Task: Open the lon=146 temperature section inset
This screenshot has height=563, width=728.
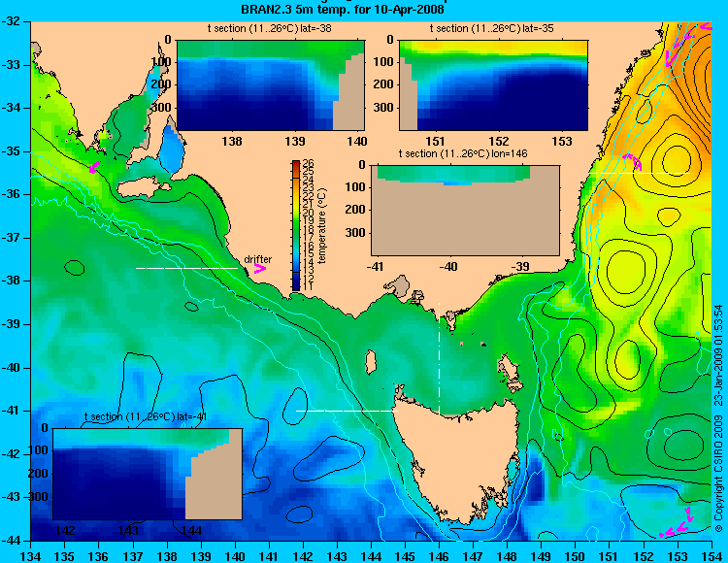Action: point(465,210)
